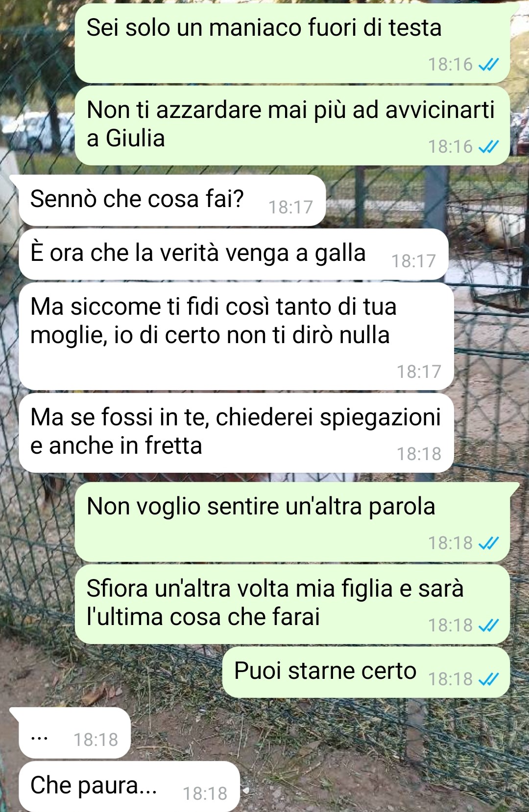Tap read-receipt ticks on 'Sei solo un maniaco' message

pyautogui.click(x=488, y=65)
